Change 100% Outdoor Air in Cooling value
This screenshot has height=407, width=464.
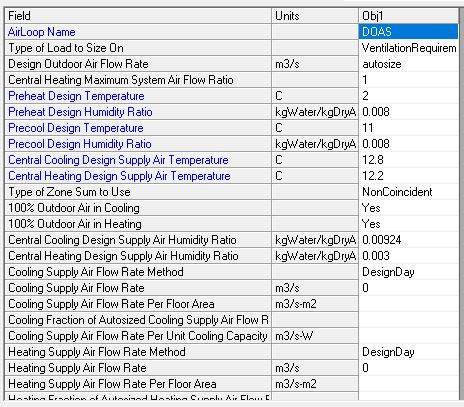408,208
